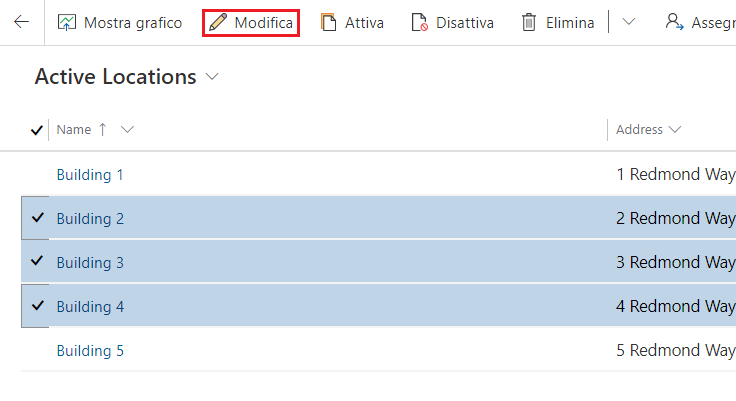Click the 1 Redmond Way address cell

click(675, 174)
